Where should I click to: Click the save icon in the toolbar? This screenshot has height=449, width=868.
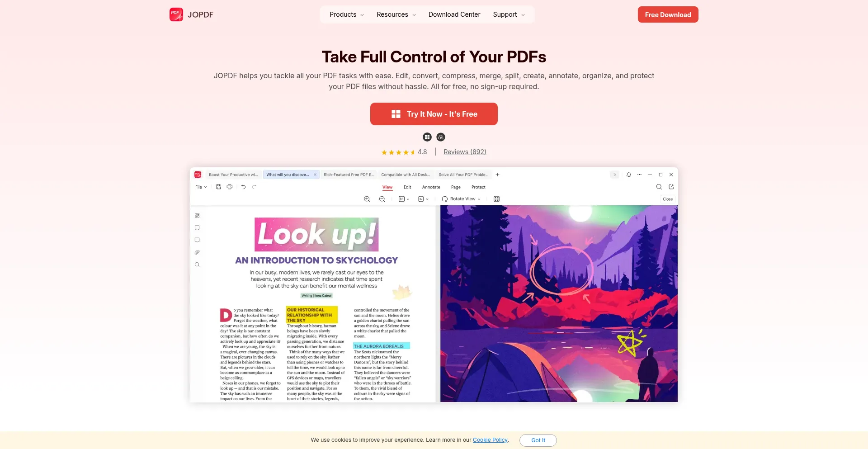tap(218, 187)
